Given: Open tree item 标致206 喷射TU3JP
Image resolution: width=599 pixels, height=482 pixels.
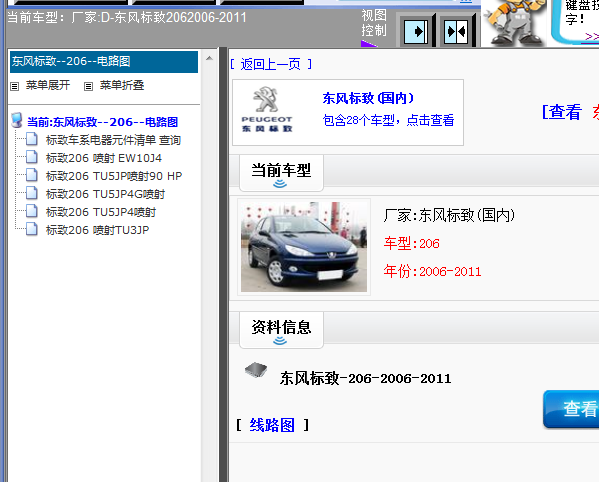Looking at the screenshot, I should 97,230.
